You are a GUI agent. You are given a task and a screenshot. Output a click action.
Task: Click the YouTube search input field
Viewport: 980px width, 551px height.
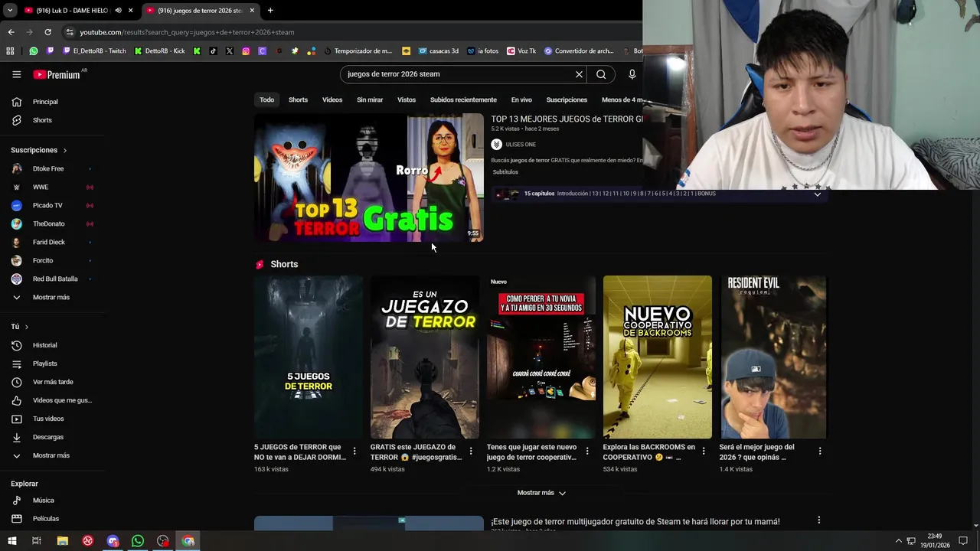(456, 74)
